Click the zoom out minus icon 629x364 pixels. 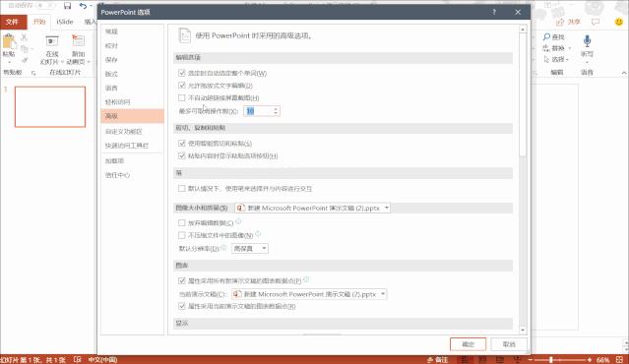(x=531, y=360)
